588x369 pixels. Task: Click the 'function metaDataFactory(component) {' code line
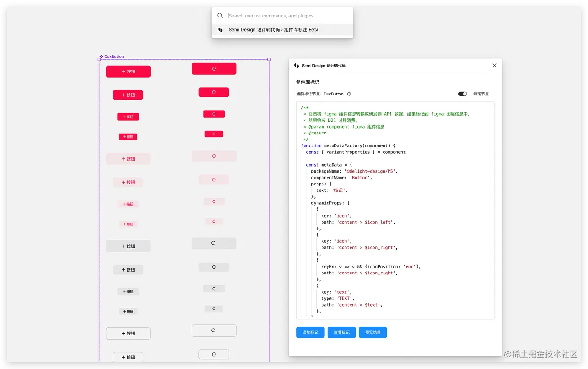point(348,146)
